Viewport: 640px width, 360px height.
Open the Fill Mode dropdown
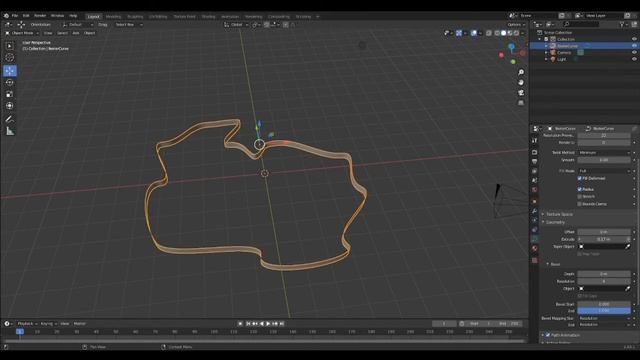[604, 171]
